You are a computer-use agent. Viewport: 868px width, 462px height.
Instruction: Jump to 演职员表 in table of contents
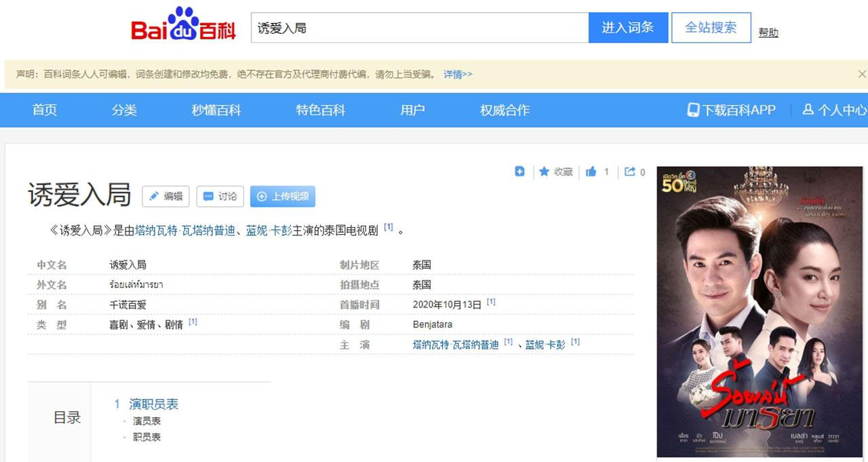point(153,404)
